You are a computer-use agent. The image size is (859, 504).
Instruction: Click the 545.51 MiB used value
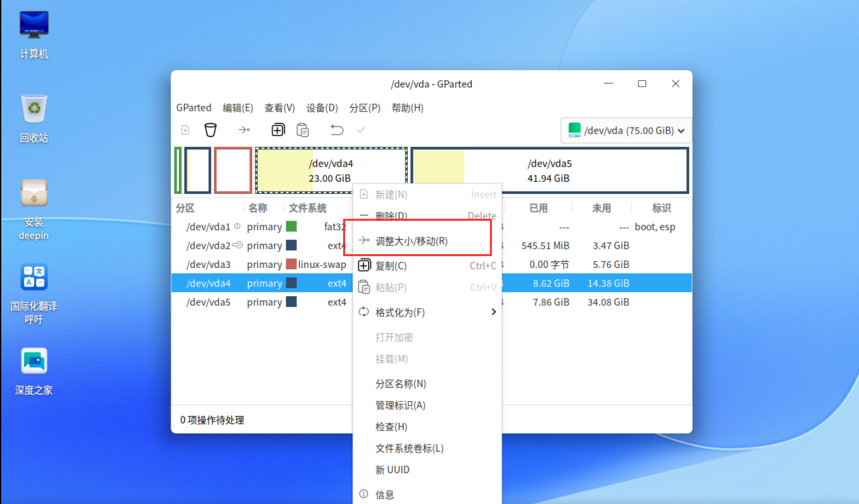coord(545,246)
